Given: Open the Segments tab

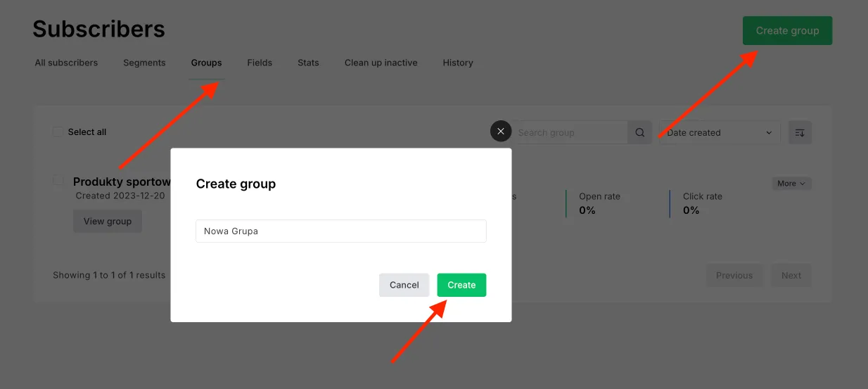Looking at the screenshot, I should (144, 63).
